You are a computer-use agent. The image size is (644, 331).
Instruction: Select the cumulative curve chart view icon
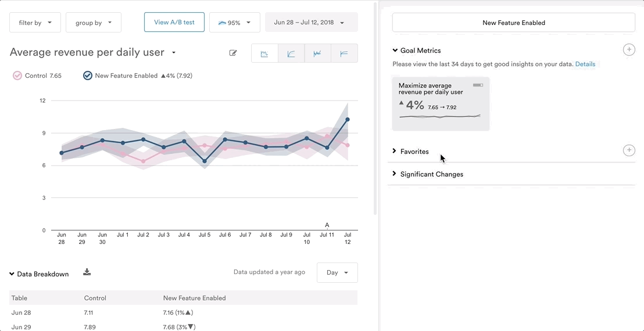[x=291, y=53]
